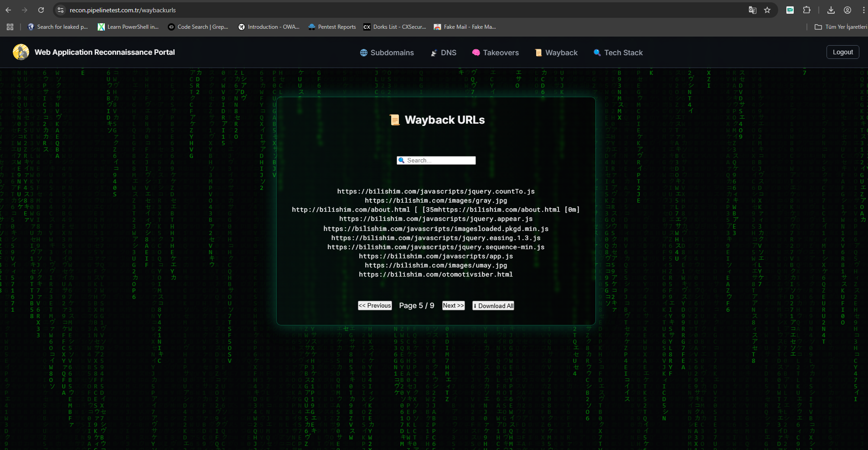Open the browser profile icon
This screenshot has width=868, height=450.
847,10
